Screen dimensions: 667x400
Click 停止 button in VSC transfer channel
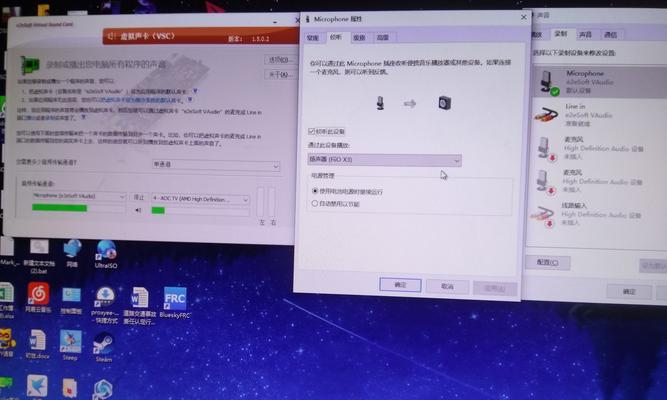tap(139, 197)
